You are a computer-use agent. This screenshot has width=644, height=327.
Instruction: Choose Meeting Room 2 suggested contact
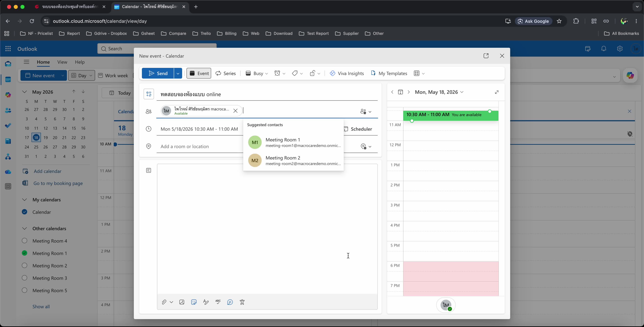pos(293,160)
